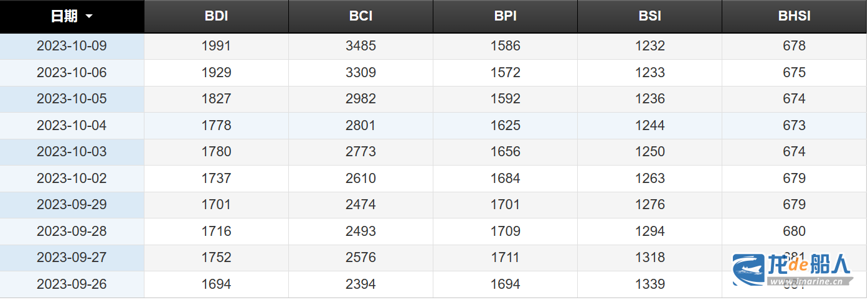Click the BHSI column header
Viewport: 868px width, 300px height.
click(x=794, y=17)
